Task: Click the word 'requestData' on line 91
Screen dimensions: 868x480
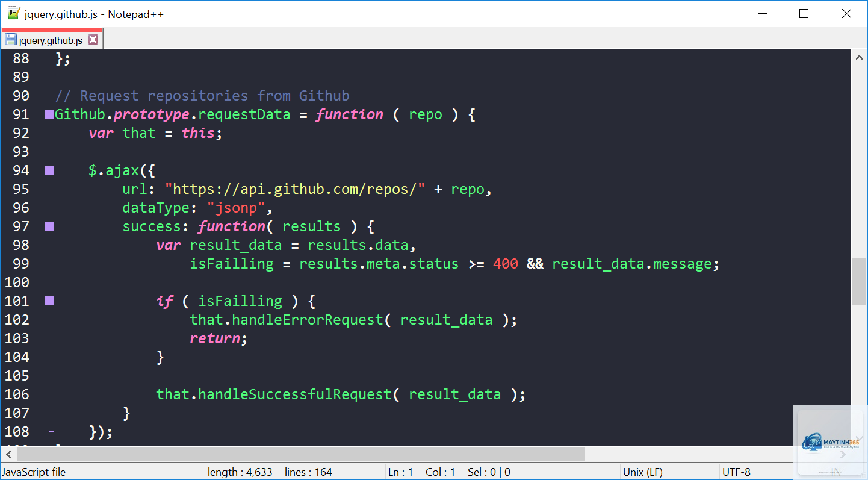Action: click(x=244, y=114)
